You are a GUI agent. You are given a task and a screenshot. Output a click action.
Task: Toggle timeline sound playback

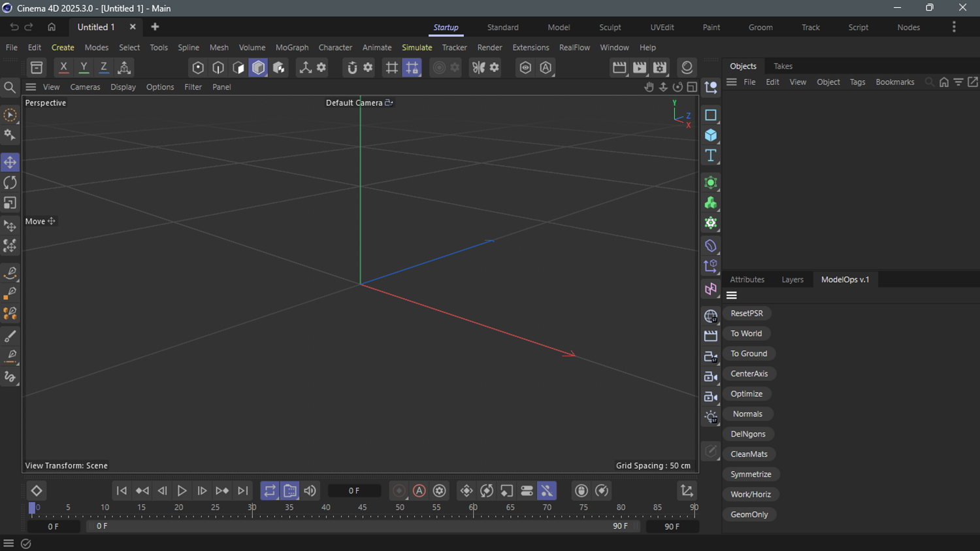(x=310, y=491)
